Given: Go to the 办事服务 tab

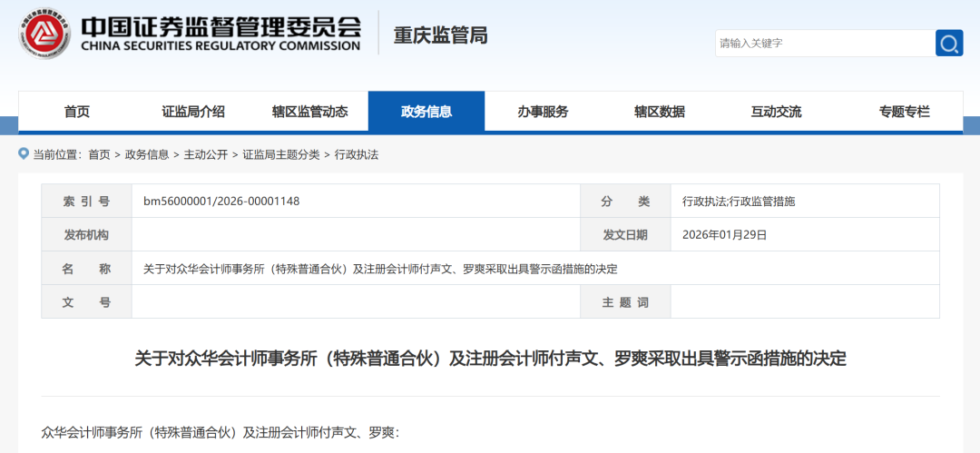Looking at the screenshot, I should (x=543, y=112).
